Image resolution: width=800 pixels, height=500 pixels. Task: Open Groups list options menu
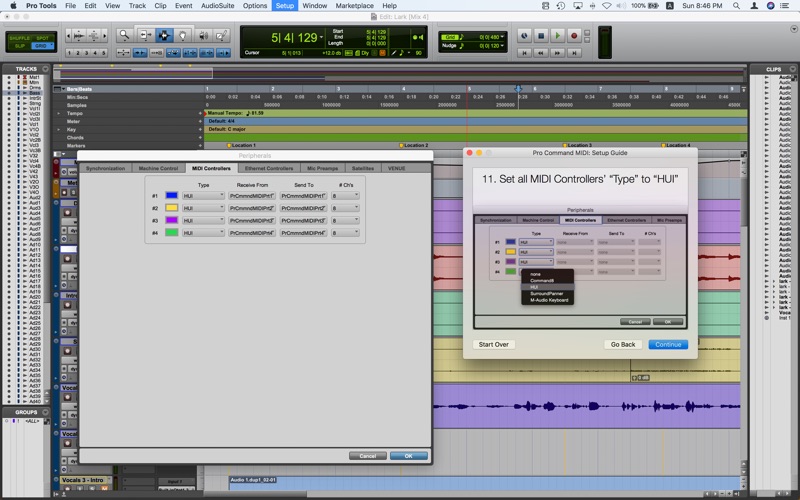point(45,412)
